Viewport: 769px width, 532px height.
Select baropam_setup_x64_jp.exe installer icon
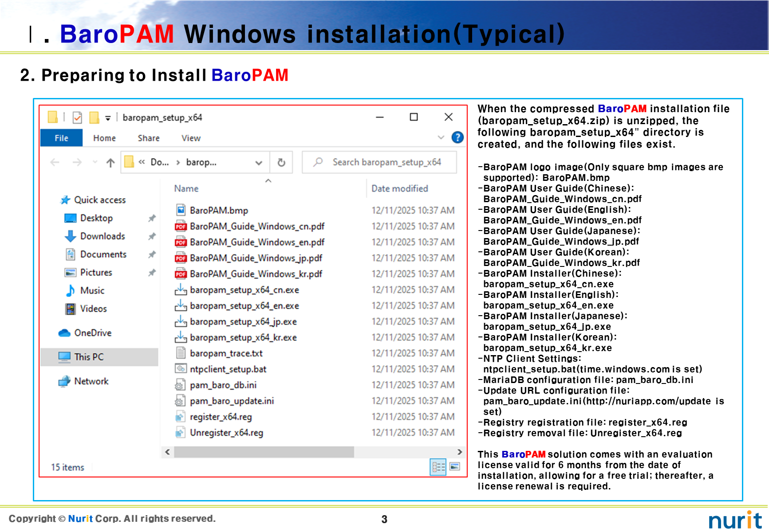(x=181, y=321)
